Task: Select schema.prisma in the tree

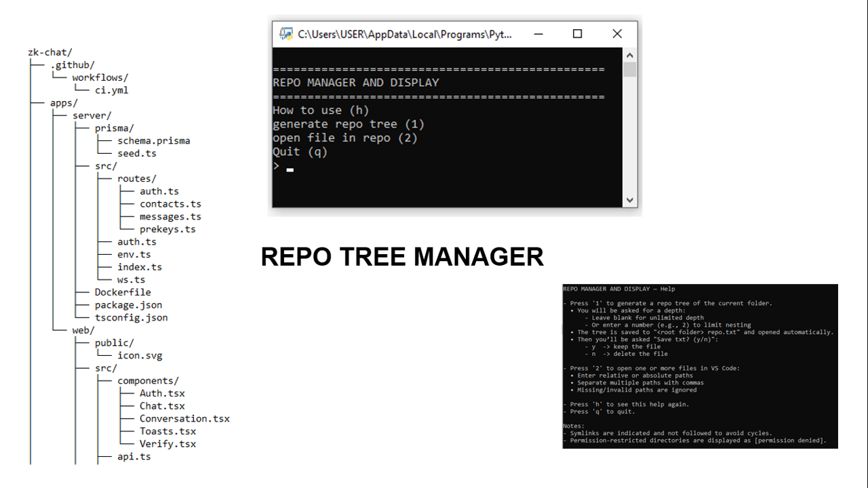Action: [154, 141]
